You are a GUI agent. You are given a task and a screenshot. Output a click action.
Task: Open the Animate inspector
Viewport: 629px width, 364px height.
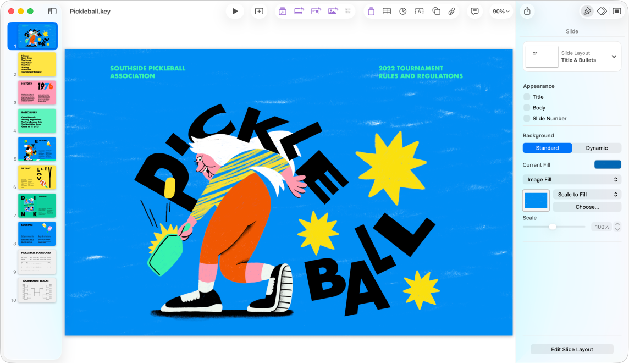(602, 11)
